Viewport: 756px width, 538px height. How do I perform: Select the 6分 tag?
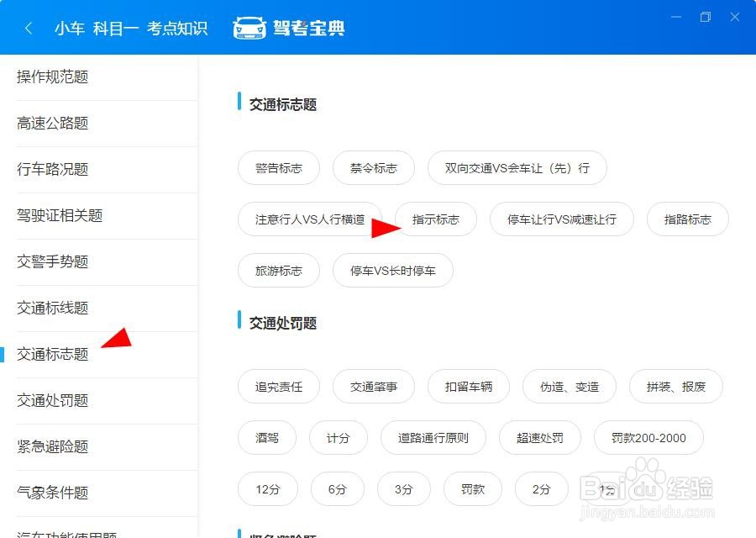tap(338, 489)
